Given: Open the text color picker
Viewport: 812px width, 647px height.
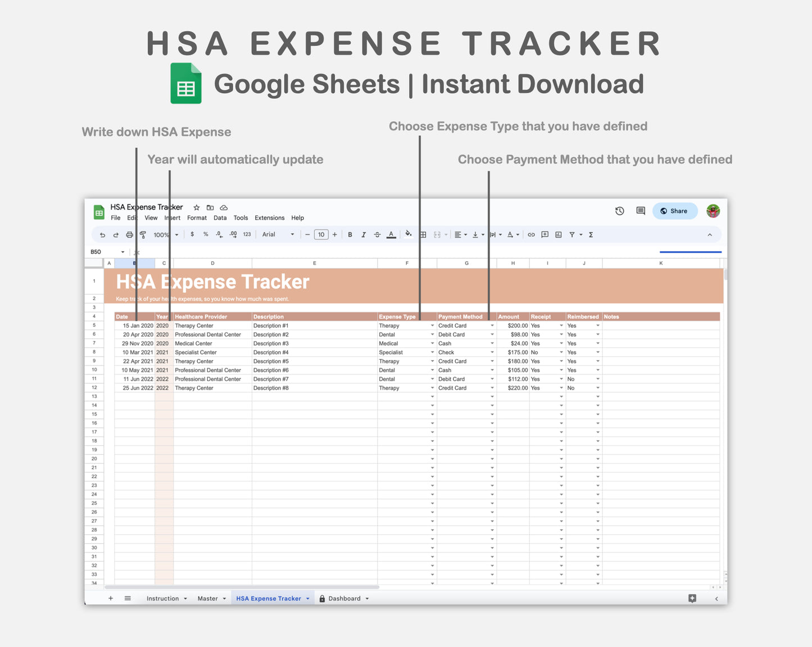Looking at the screenshot, I should 391,234.
